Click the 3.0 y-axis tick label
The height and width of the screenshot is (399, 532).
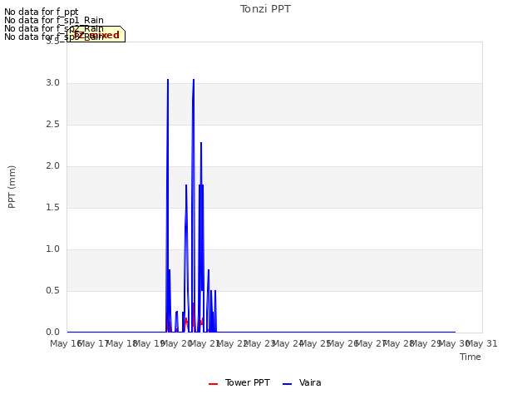click(x=52, y=83)
